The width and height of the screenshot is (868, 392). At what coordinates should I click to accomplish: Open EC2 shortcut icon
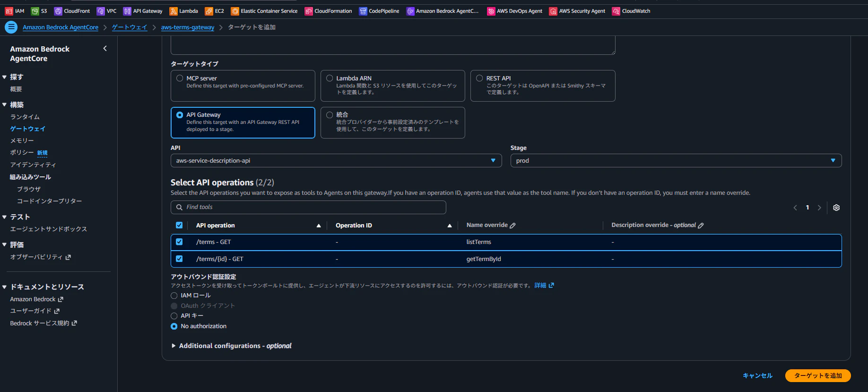tap(209, 11)
